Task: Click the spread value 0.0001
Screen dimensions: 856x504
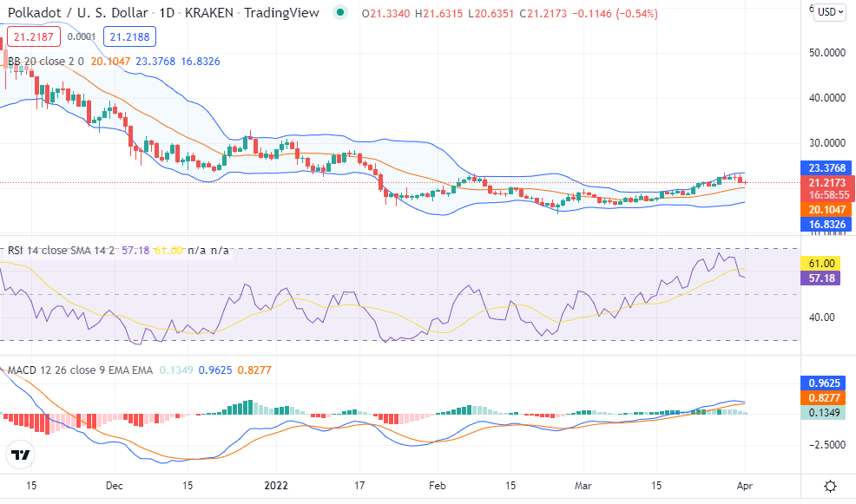Action: point(82,37)
